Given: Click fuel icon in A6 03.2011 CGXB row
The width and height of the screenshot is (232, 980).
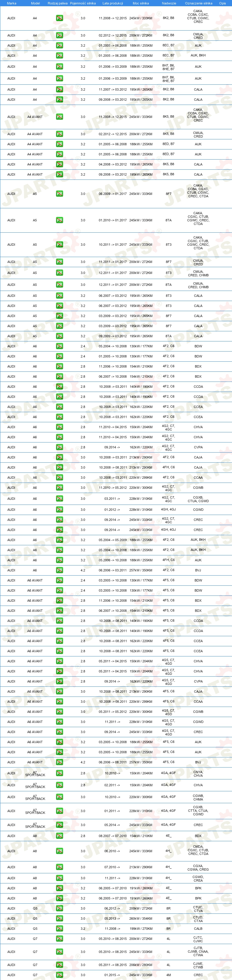Looking at the screenshot, I should [x=59, y=499].
